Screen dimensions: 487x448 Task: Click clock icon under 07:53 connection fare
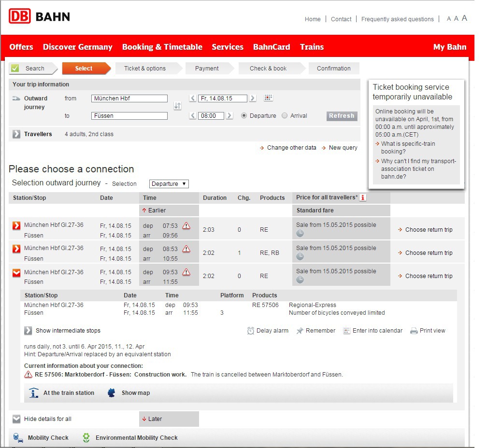point(300,233)
